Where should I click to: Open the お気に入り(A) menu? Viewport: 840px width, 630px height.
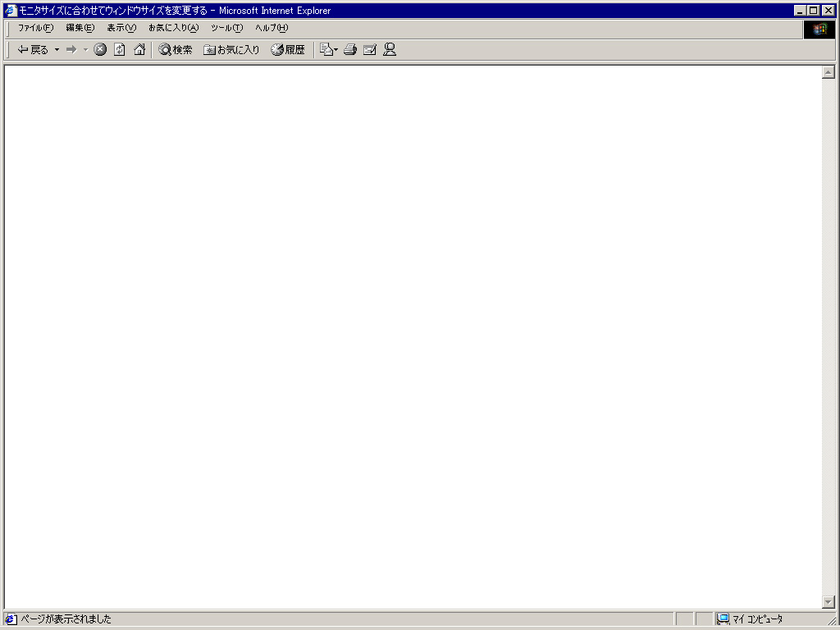[174, 28]
